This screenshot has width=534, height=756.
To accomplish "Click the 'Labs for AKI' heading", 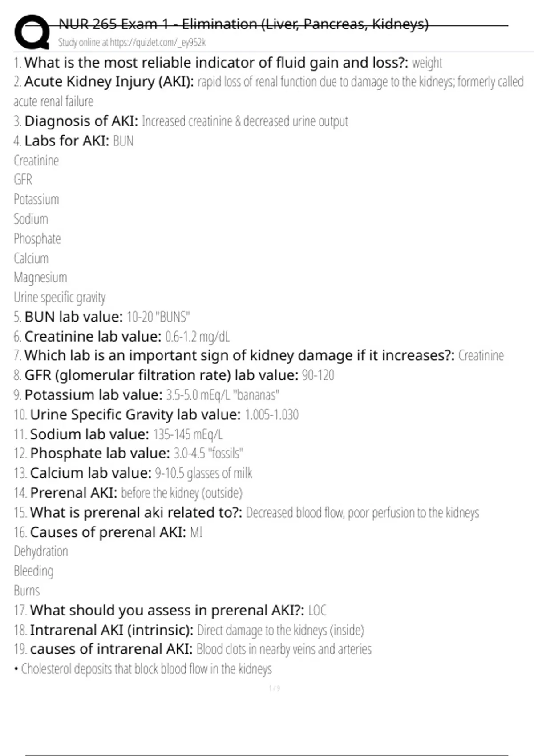I will (67, 141).
